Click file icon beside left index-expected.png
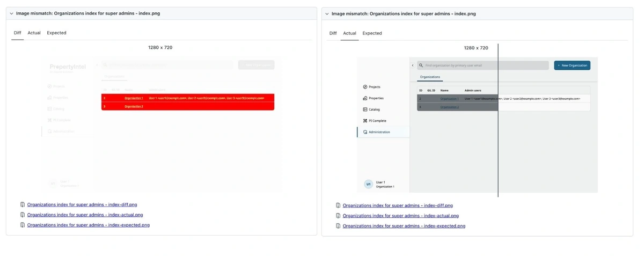 coord(23,225)
